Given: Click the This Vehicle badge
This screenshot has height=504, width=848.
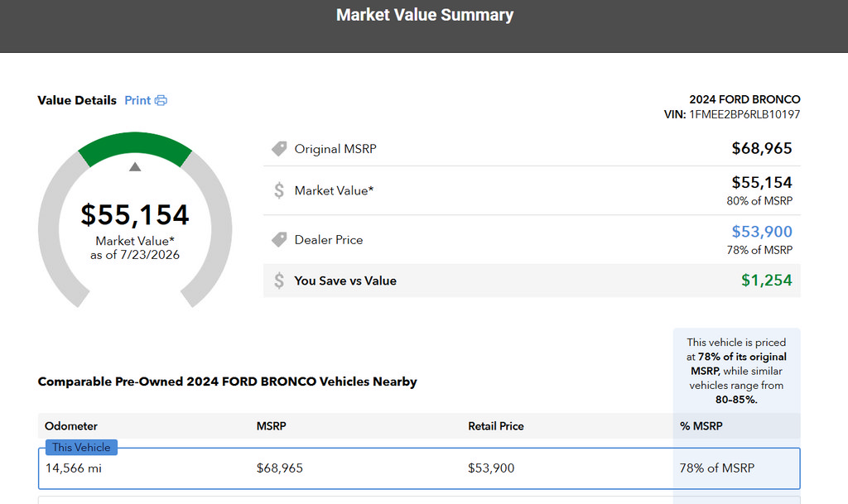Looking at the screenshot, I should (x=81, y=447).
